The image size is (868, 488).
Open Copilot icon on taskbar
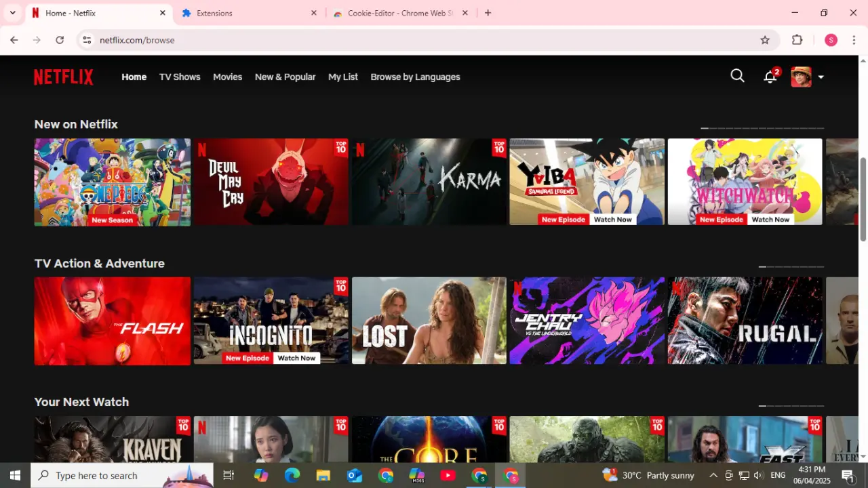click(260, 475)
